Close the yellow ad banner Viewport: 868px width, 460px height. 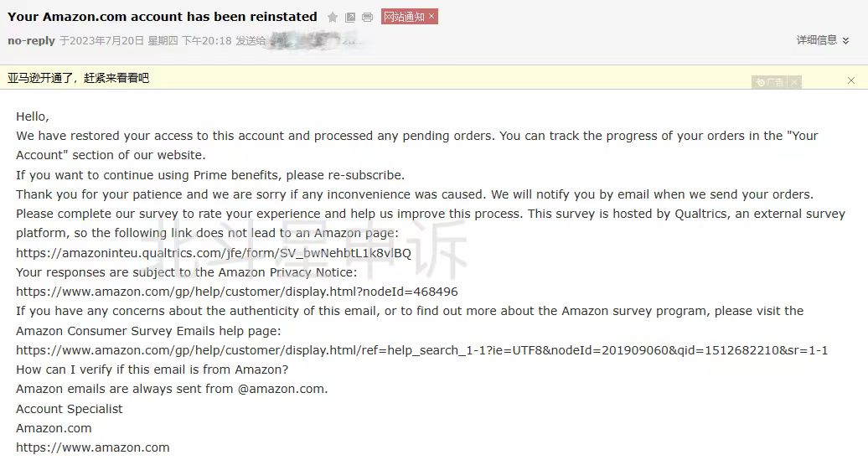pos(851,80)
